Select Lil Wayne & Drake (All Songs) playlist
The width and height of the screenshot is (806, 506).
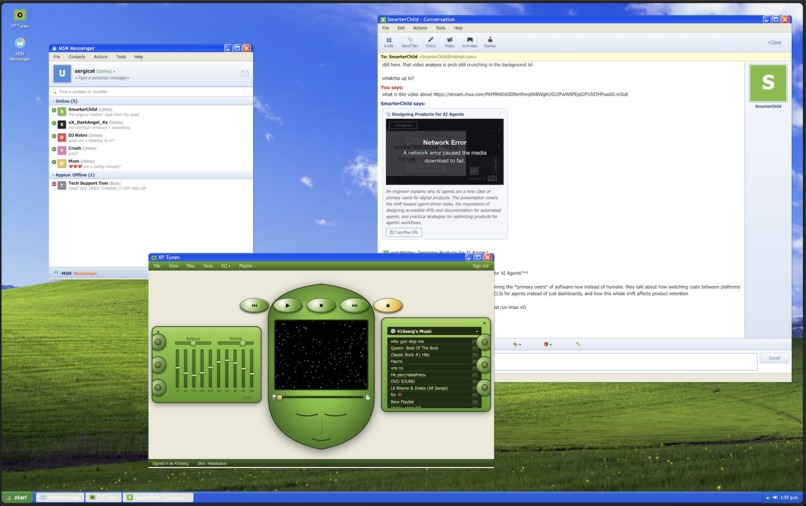[434, 388]
